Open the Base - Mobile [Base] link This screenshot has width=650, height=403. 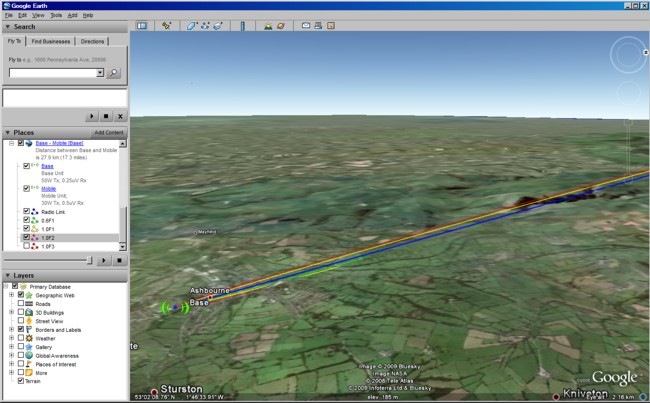click(59, 143)
